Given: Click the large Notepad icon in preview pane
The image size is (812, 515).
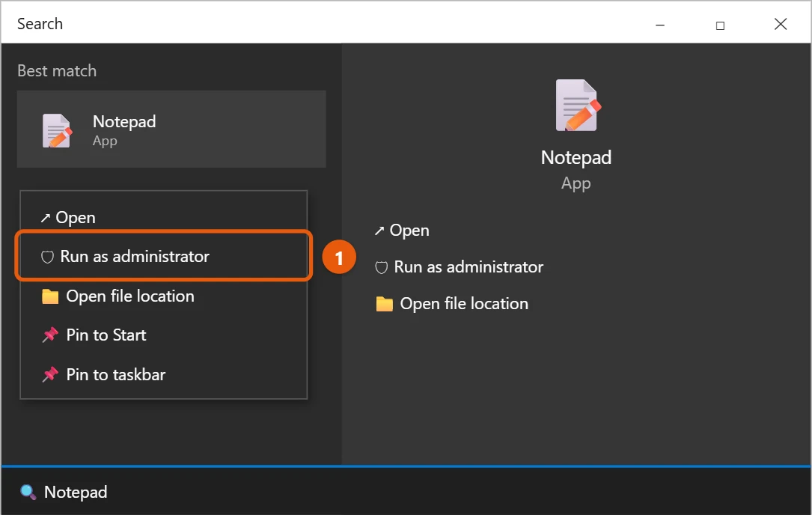Looking at the screenshot, I should (578, 106).
